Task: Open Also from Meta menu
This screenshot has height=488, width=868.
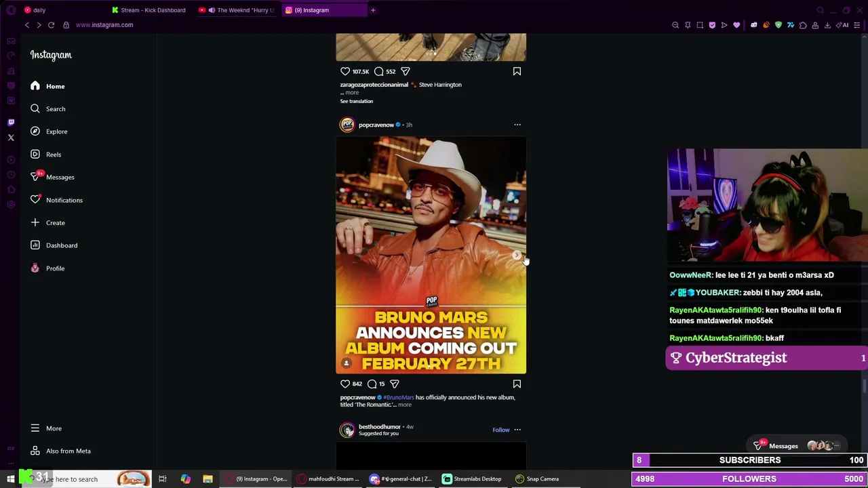Action: pos(60,451)
